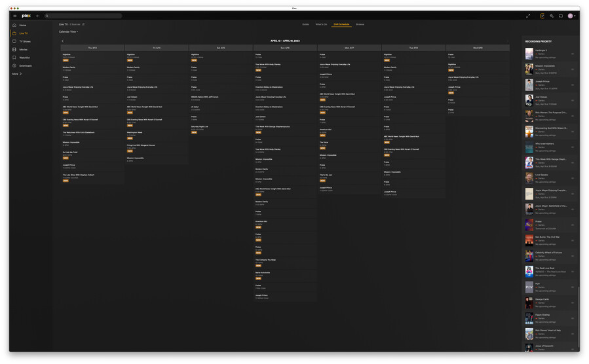589x364 pixels.
Task: Go to previous week with left chevron
Action: pos(63,41)
